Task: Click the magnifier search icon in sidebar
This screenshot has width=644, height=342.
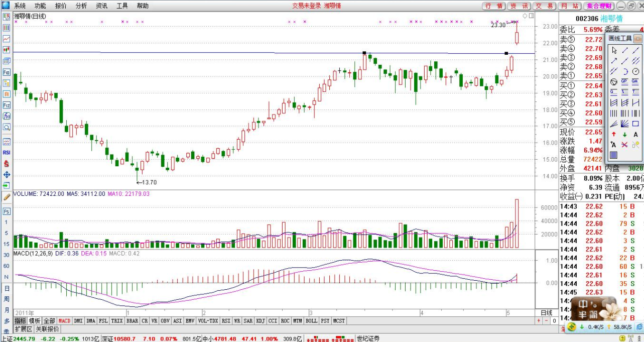Action: point(7,128)
